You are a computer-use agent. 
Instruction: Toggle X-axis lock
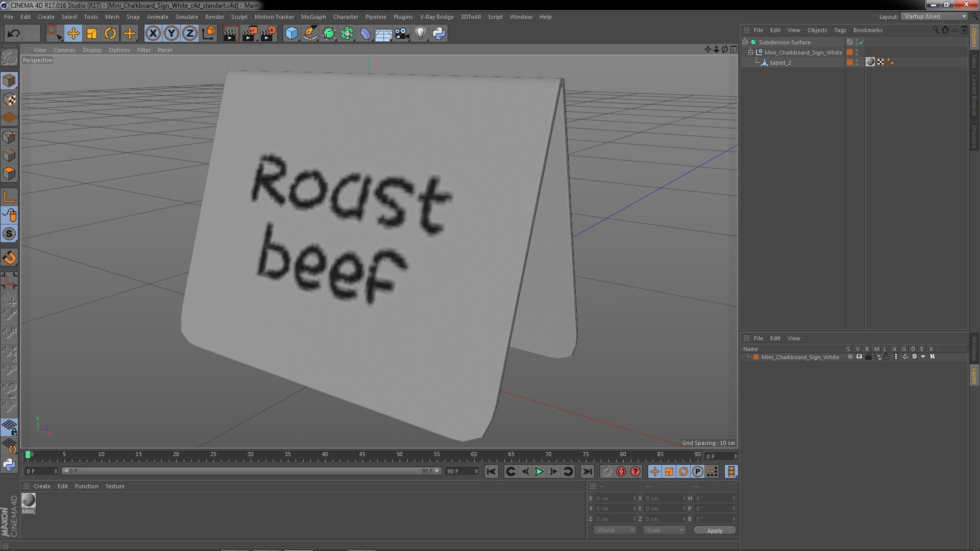click(153, 34)
